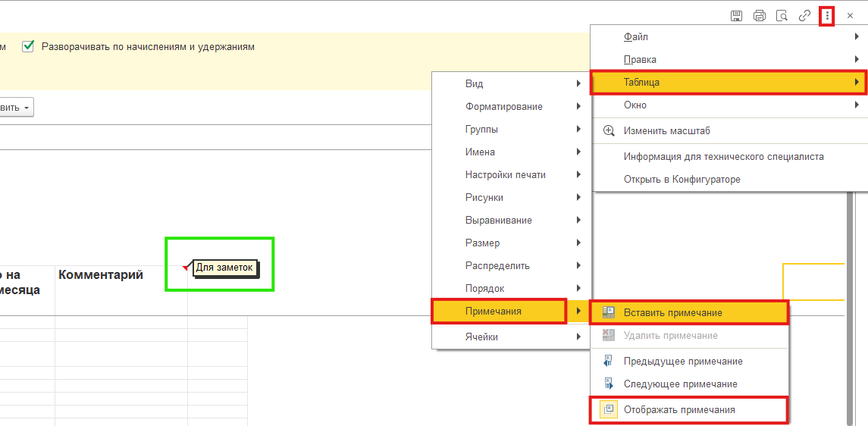The width and height of the screenshot is (868, 426).
Task: Click the get link (chain) icon
Action: (x=804, y=16)
